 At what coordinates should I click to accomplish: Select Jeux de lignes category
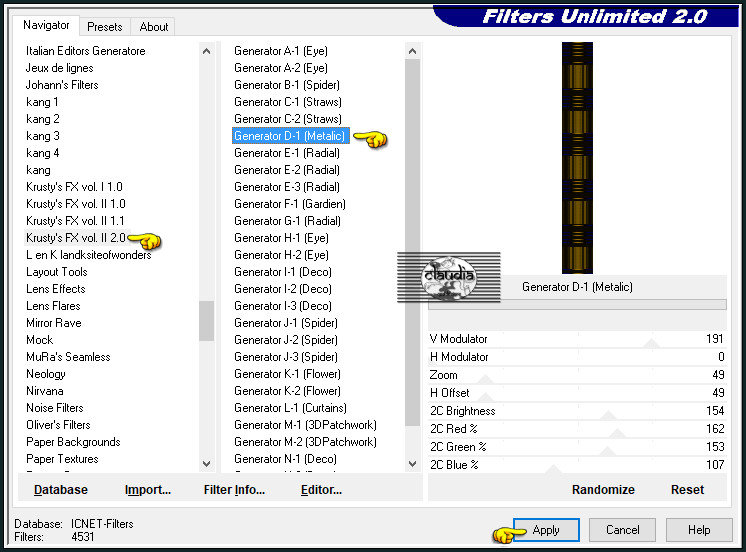(59, 68)
